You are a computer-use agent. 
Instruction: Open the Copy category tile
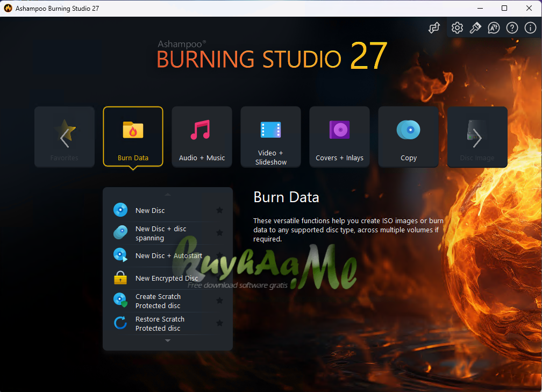pos(408,137)
